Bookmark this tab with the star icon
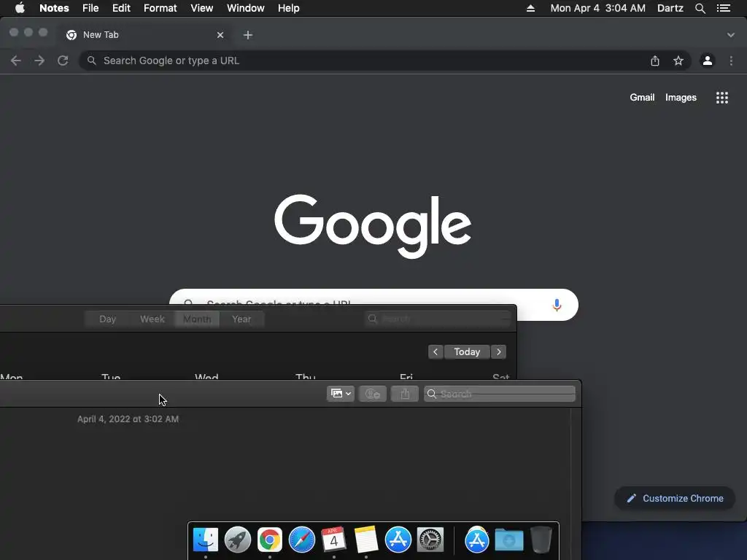747x560 pixels. [x=678, y=61]
